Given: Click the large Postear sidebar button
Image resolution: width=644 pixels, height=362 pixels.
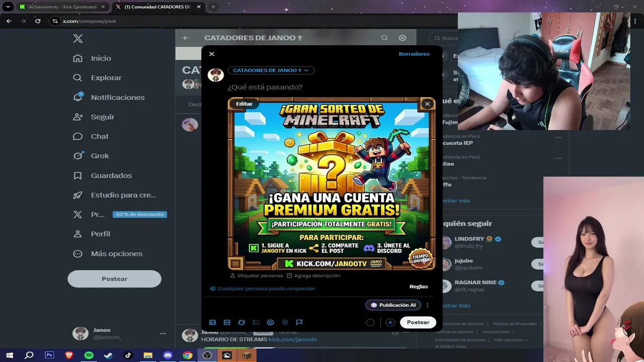Looking at the screenshot, I should click(x=114, y=279).
